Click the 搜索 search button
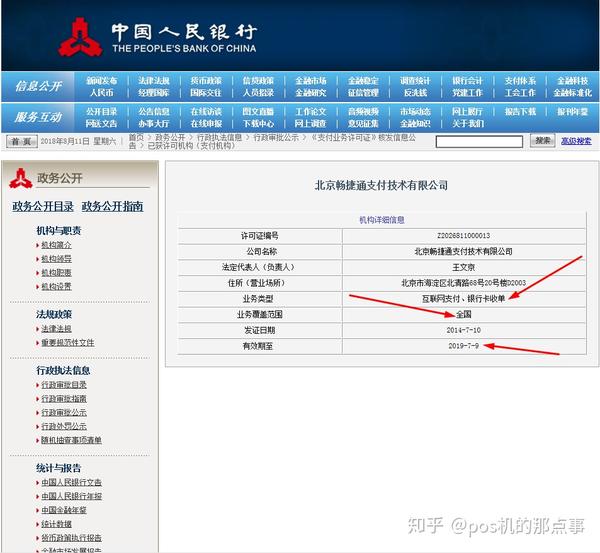Viewport: 600px width, 553px height. click(542, 141)
